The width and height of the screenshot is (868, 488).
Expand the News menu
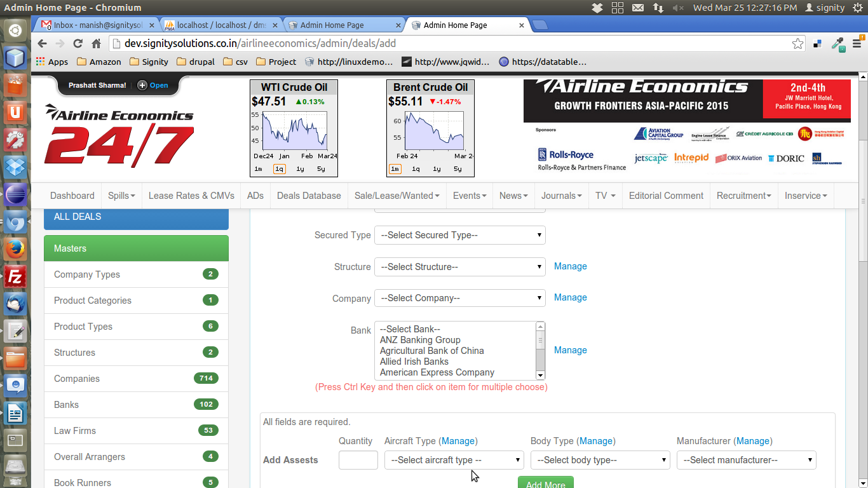tap(513, 196)
